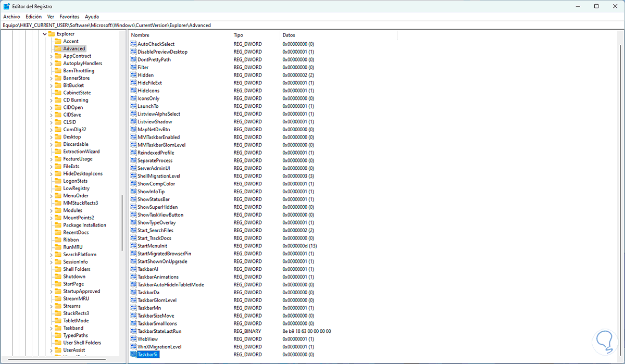Select the ShowTaskViewButton value

(x=160, y=215)
